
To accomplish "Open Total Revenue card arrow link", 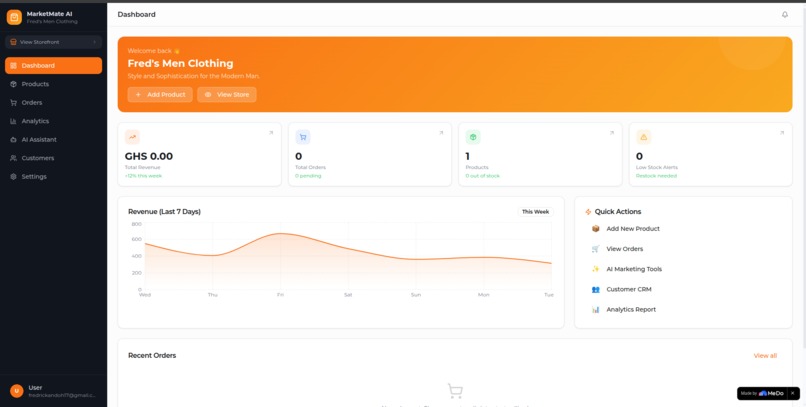I will 271,133.
